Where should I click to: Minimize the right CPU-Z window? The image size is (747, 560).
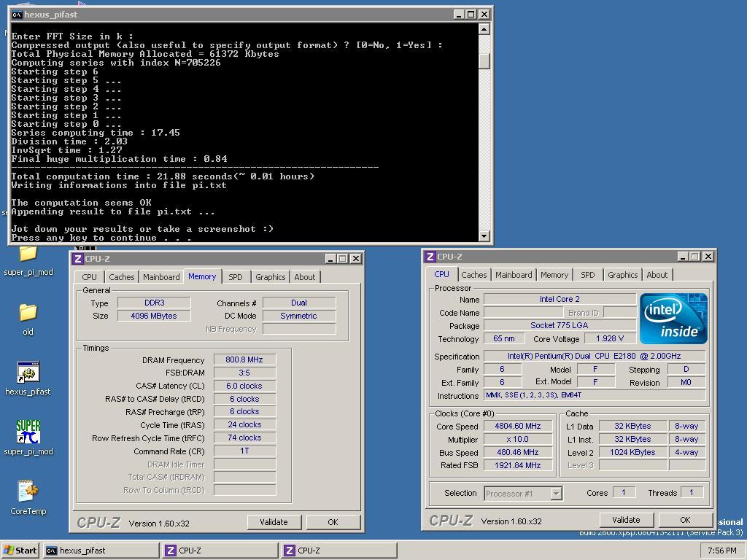tap(683, 257)
